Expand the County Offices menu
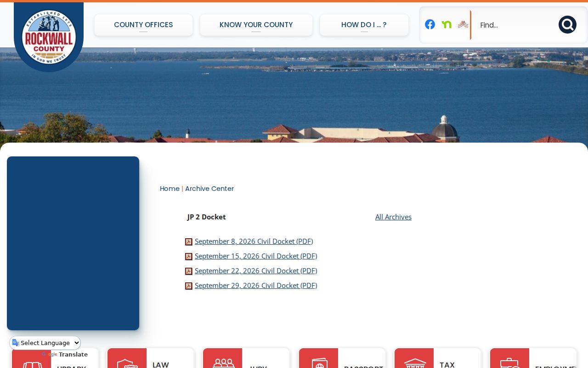This screenshot has height=368, width=588. pyautogui.click(x=143, y=25)
